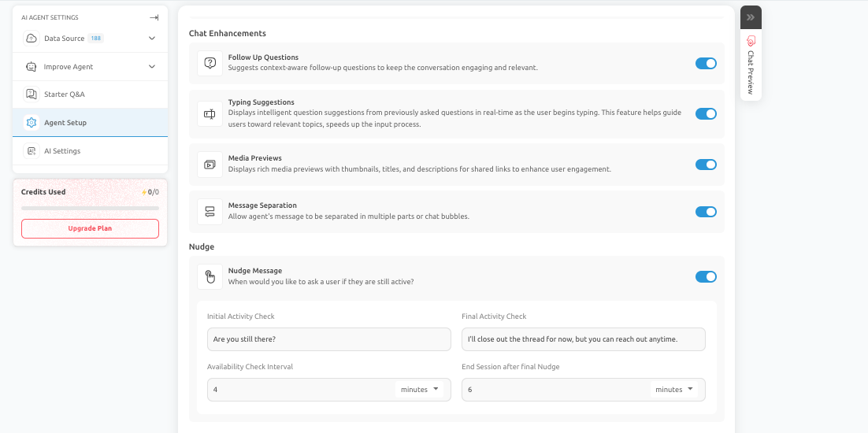Click the Initial Activity Check text field
868x433 pixels.
point(328,339)
